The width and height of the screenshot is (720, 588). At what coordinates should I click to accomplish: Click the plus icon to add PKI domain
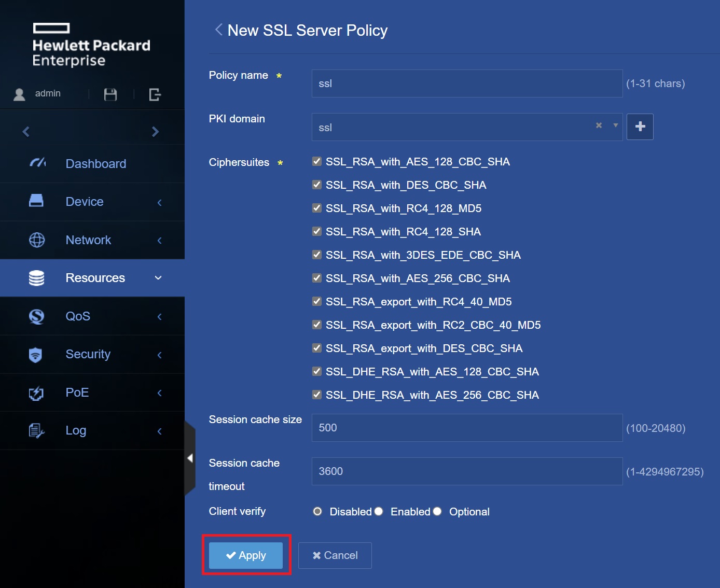coord(640,127)
